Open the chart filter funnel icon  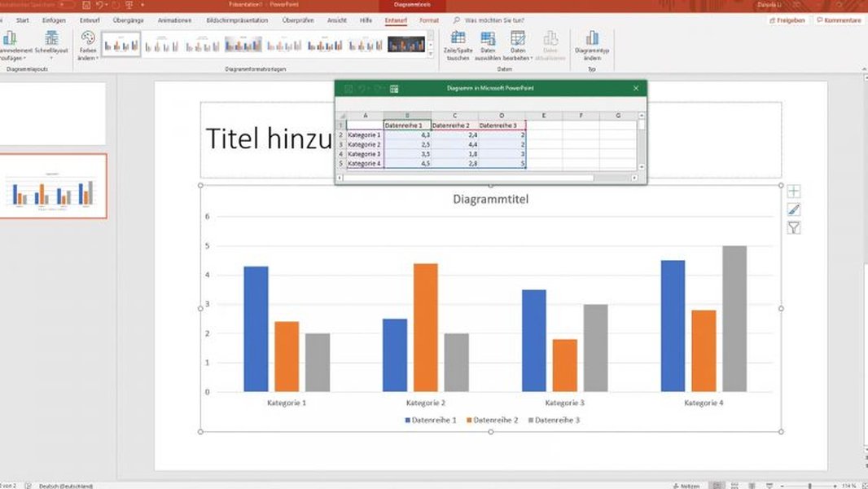[x=794, y=227]
